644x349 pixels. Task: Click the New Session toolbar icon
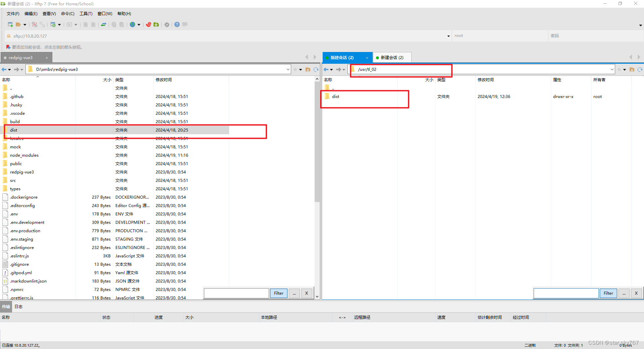(10, 24)
